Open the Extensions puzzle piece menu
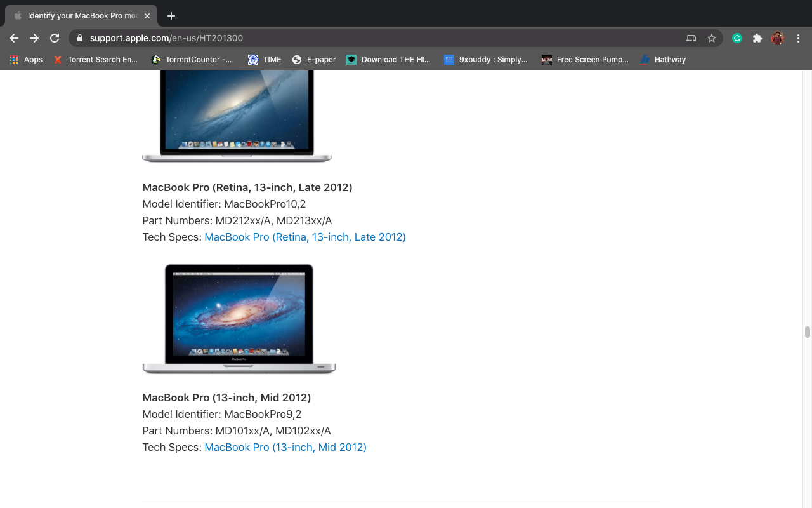Screen dimensions: 812x508 click(x=757, y=38)
